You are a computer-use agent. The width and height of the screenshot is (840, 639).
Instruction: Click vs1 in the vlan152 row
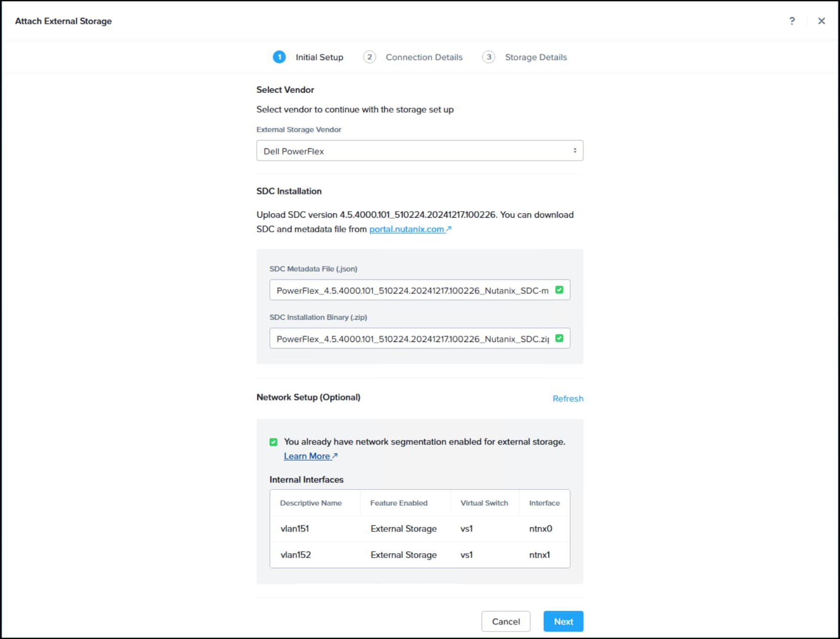(x=466, y=555)
